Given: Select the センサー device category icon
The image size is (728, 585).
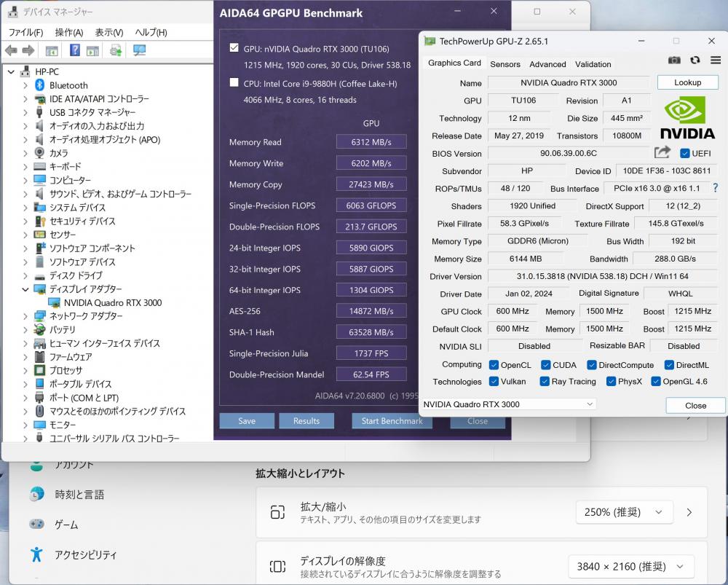Looking at the screenshot, I should point(40,235).
